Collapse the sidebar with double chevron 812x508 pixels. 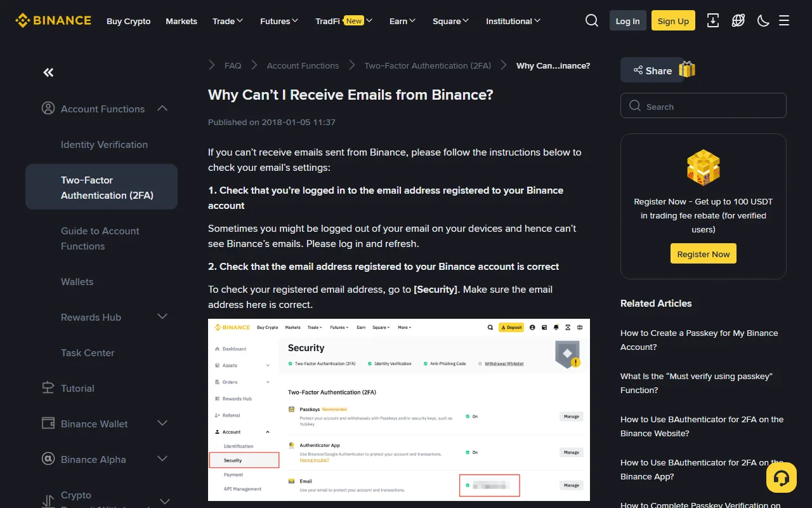tap(48, 72)
